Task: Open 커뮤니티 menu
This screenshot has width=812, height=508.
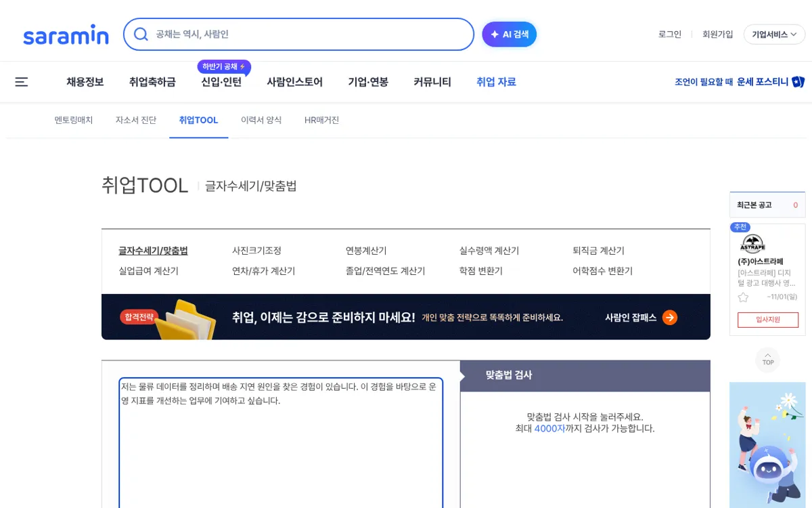Action: (x=432, y=82)
